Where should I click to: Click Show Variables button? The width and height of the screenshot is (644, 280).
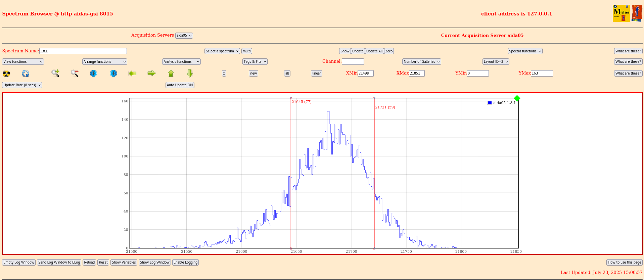124,262
